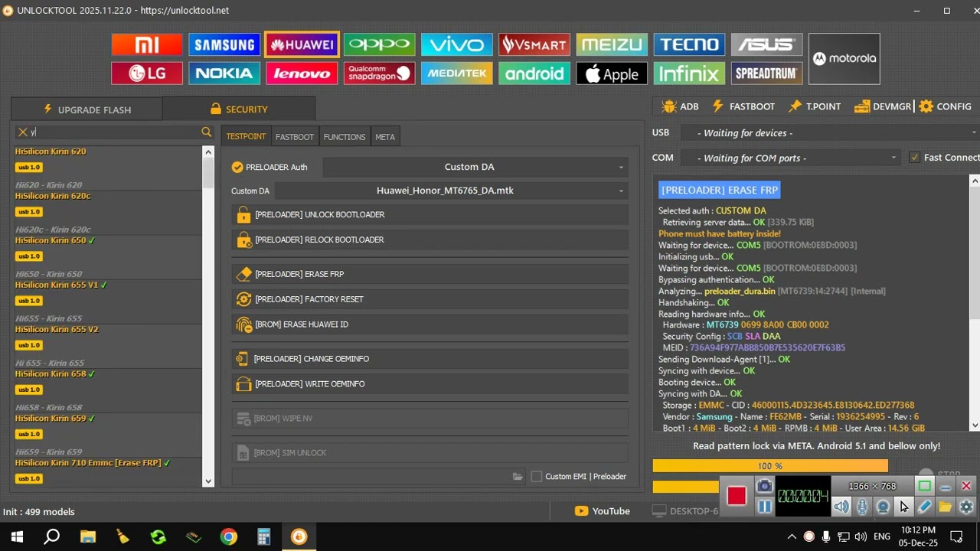Image resolution: width=980 pixels, height=551 pixels.
Task: Click the browse folder icon beside Custom EMI
Action: 518,476
